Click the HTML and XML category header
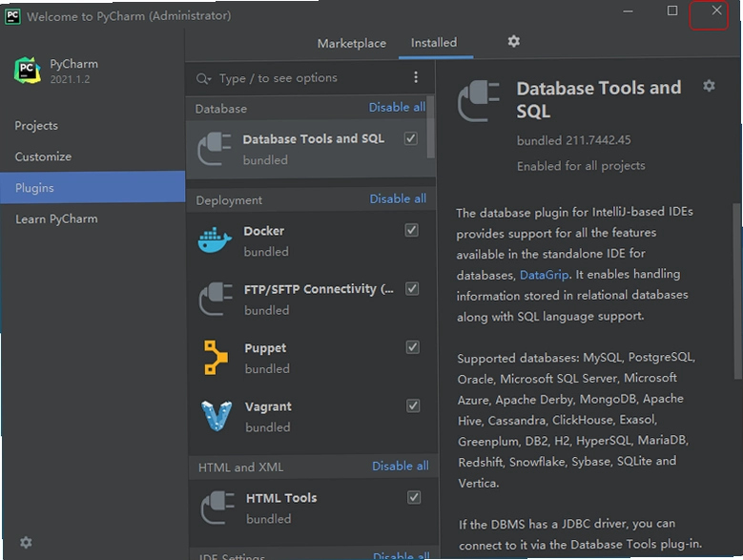Image resolution: width=743 pixels, height=560 pixels. coord(240,467)
